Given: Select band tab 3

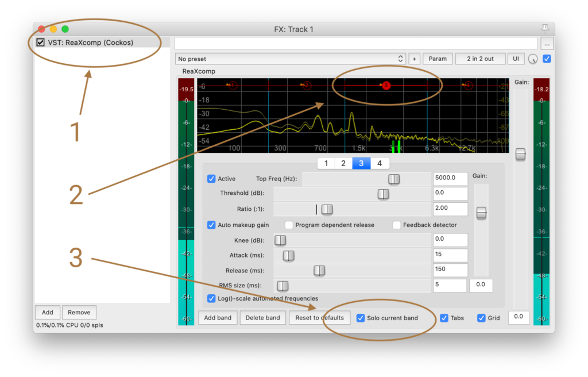Looking at the screenshot, I should (x=361, y=163).
